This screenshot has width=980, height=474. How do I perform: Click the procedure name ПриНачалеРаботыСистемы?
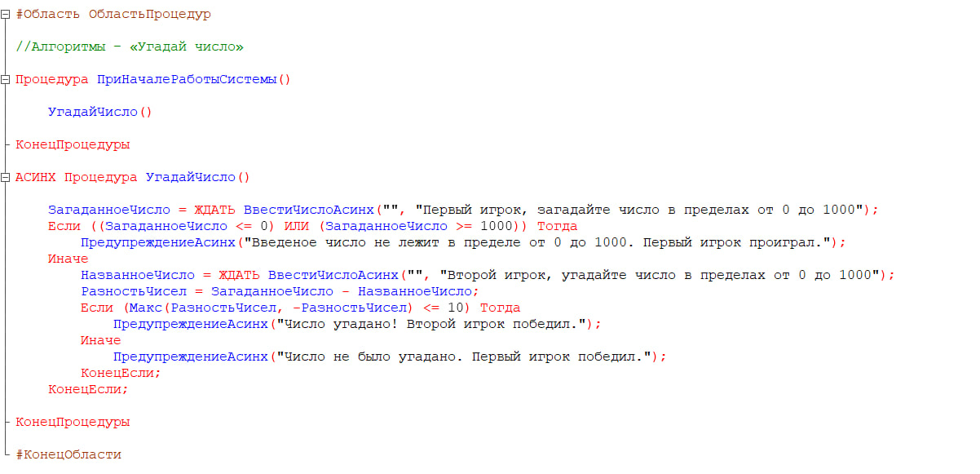tap(187, 80)
